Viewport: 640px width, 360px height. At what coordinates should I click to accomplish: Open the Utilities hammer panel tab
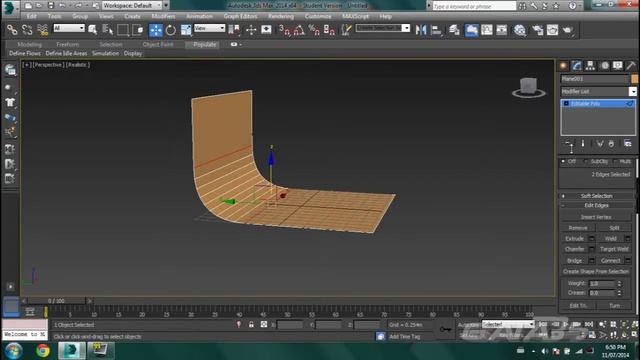tap(631, 66)
